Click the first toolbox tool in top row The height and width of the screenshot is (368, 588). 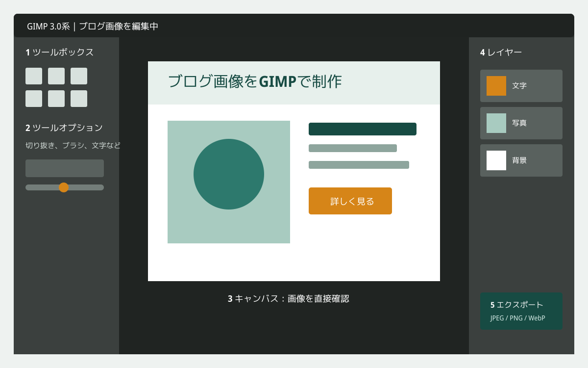pyautogui.click(x=34, y=76)
